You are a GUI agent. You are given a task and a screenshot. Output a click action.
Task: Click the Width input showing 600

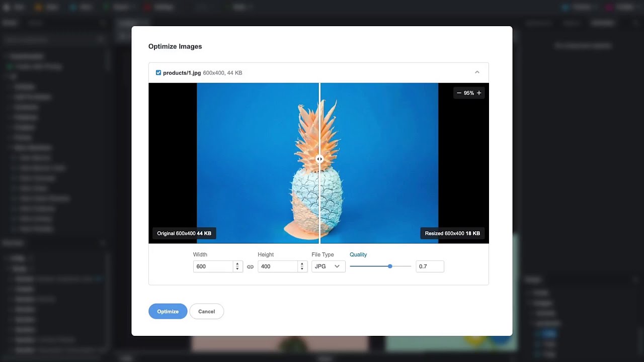pyautogui.click(x=213, y=266)
